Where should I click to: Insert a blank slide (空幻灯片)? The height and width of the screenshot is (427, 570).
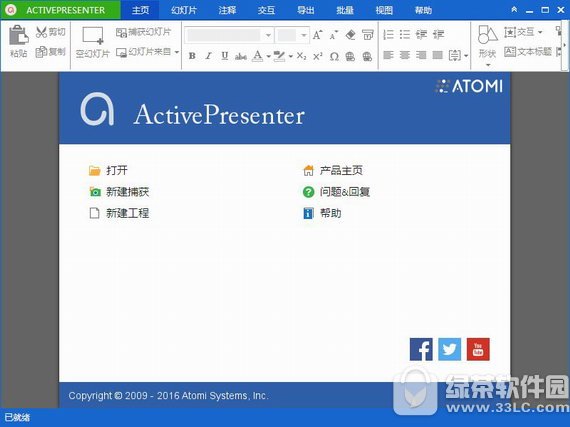pyautogui.click(x=93, y=43)
